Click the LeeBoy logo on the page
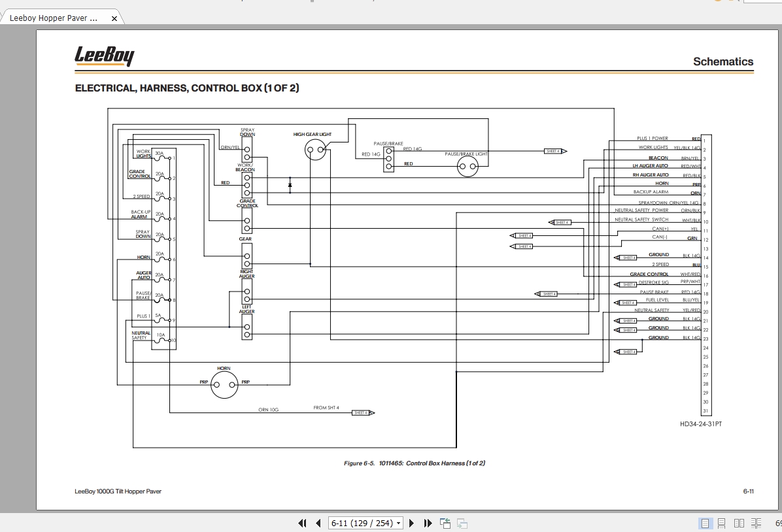This screenshot has height=532, width=782. 104,56
